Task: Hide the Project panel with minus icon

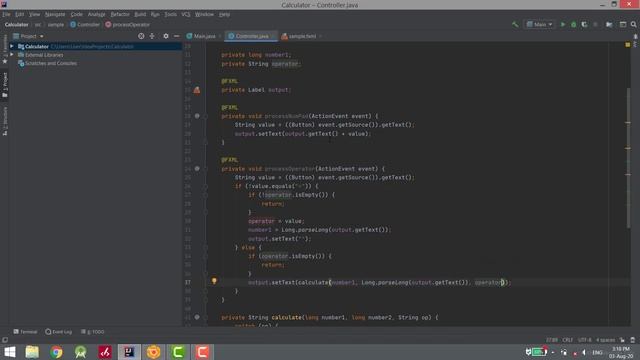Action: (176, 36)
